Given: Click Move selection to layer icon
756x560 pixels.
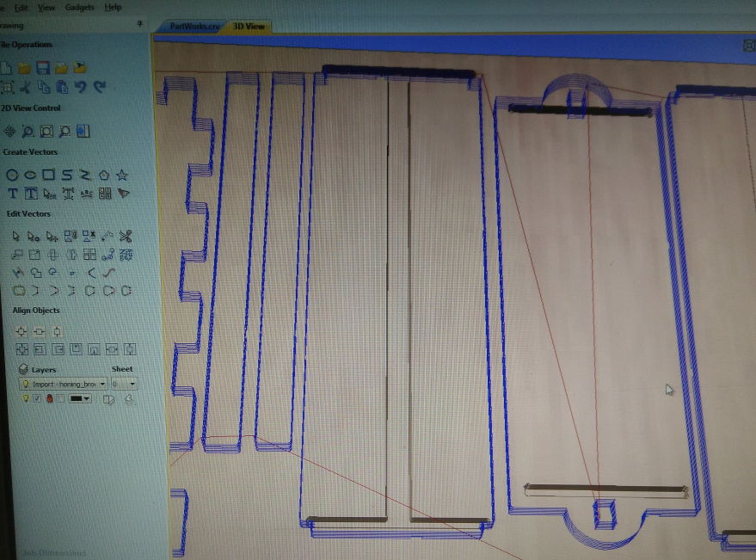Looking at the screenshot, I should (109, 399).
